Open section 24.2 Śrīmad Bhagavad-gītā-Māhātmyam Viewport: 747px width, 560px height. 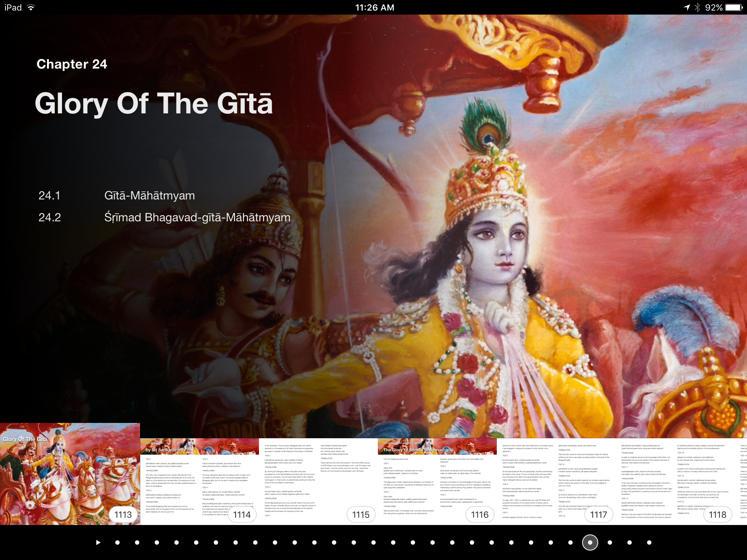coord(197,218)
